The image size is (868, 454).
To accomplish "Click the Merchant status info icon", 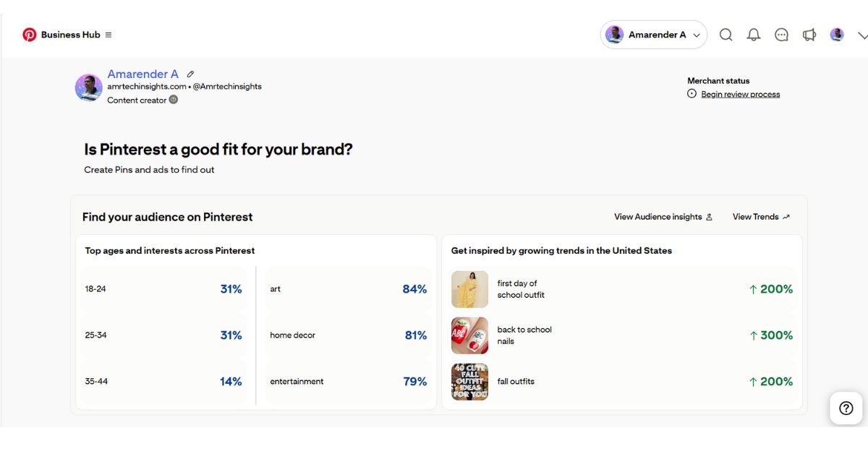I will click(692, 93).
